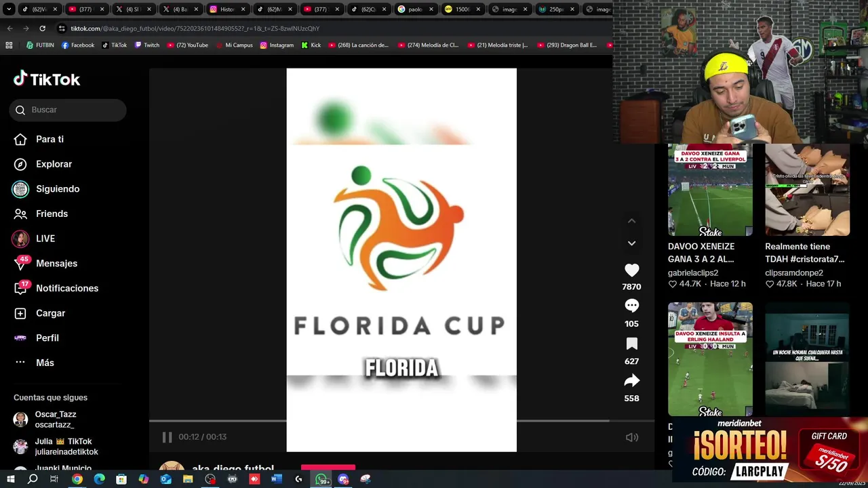Open clipsramdonpe2 profile link
This screenshot has width=868, height=488.
coord(794,272)
